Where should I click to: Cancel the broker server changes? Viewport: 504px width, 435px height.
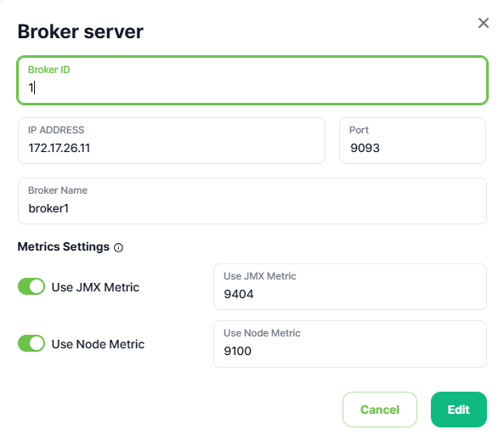click(380, 410)
